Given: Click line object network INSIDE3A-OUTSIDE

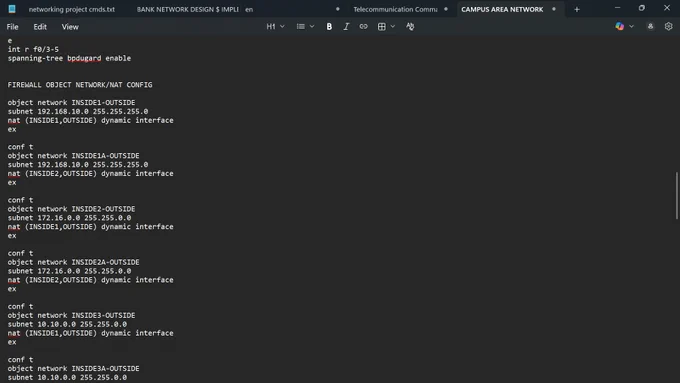Looking at the screenshot, I should point(73,369).
